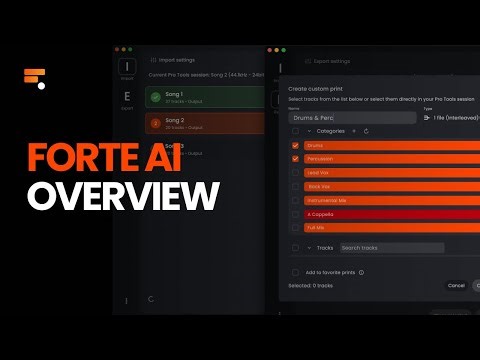Refresh categories with the circular arrow icon
Viewport: 480px width, 360px height.
(366, 131)
